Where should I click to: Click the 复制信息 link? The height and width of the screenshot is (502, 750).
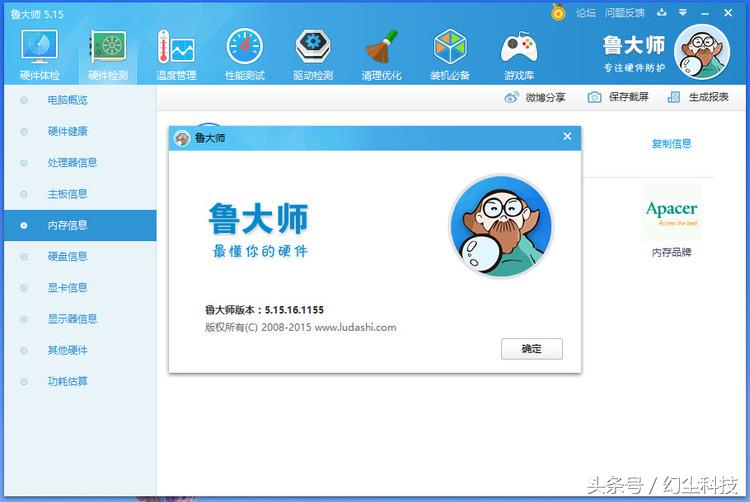672,143
